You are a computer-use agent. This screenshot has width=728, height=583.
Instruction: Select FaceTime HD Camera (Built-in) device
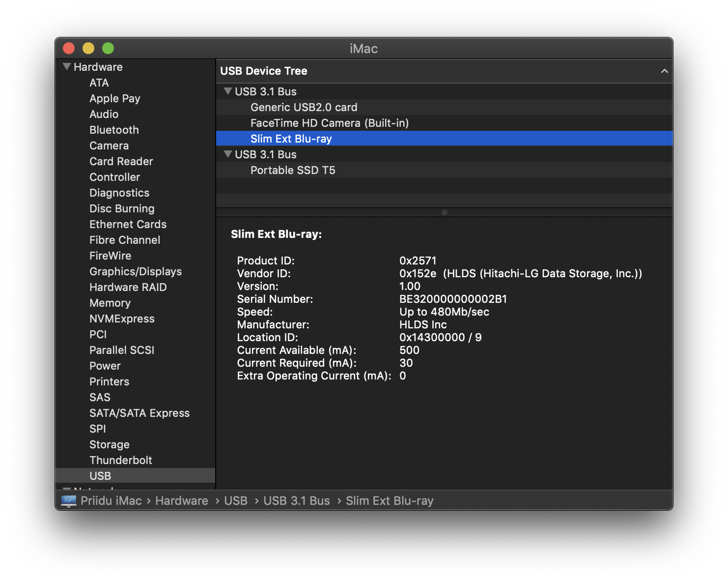click(444, 123)
